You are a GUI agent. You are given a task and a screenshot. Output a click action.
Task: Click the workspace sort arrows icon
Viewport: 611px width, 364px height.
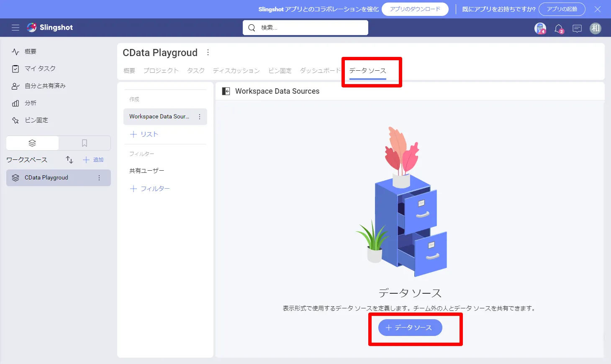coord(69,160)
